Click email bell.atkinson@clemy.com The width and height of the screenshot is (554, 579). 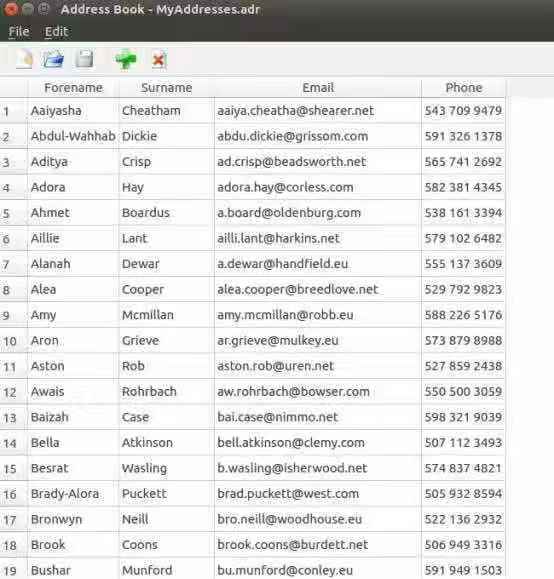click(x=318, y=442)
